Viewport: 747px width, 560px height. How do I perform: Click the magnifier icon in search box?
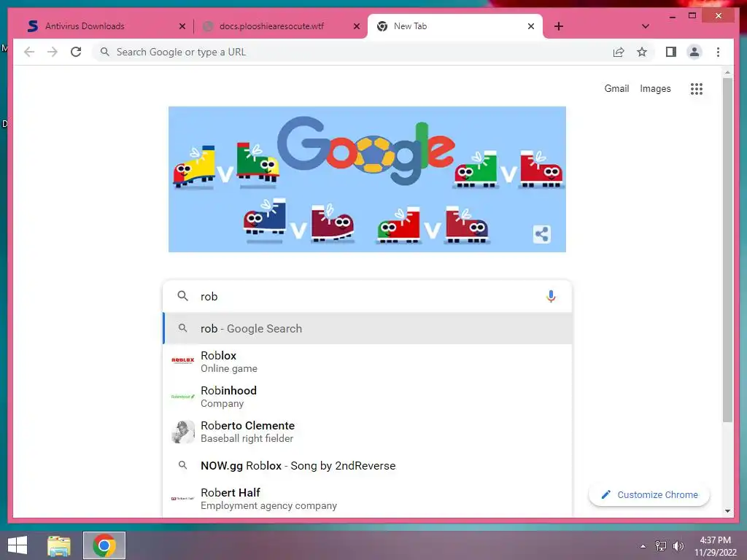click(x=182, y=296)
